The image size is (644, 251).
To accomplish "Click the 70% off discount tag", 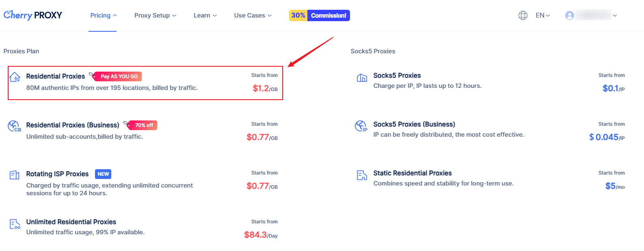I will pos(144,125).
